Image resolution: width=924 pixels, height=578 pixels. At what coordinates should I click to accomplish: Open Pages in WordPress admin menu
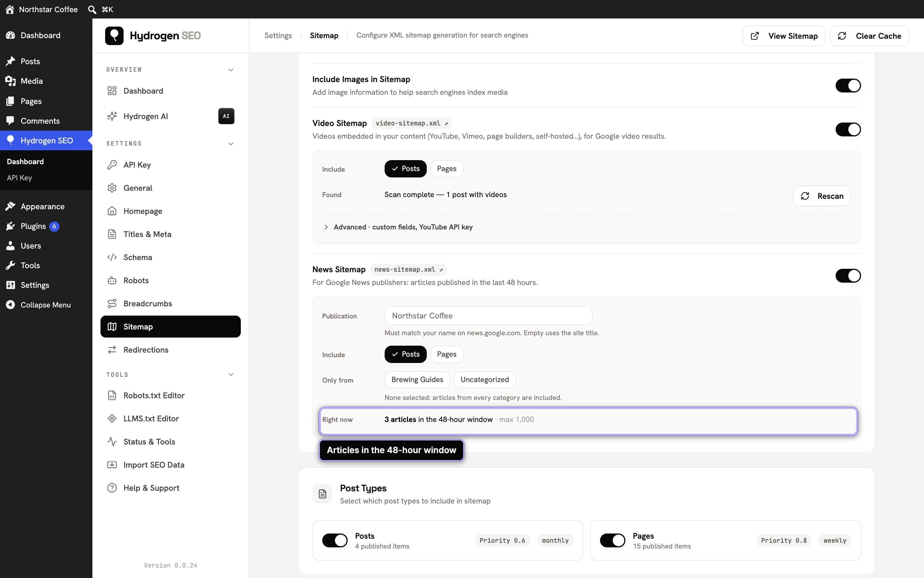click(46, 101)
